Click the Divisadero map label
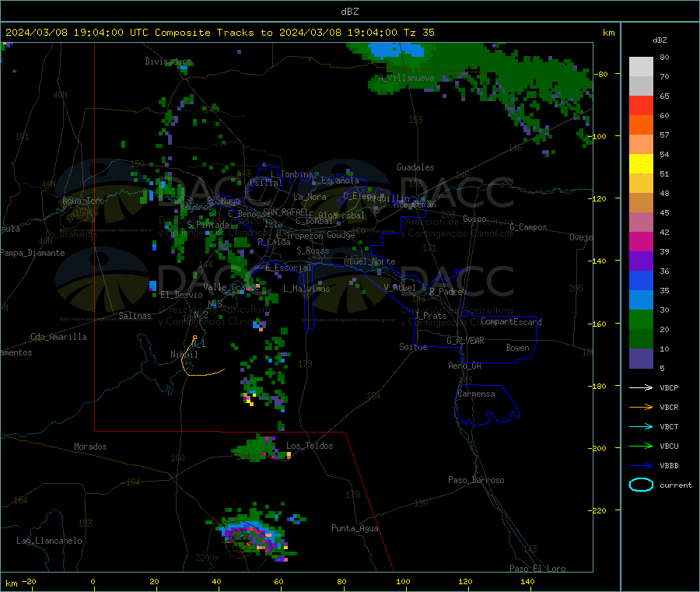This screenshot has height=592, width=700. (168, 61)
